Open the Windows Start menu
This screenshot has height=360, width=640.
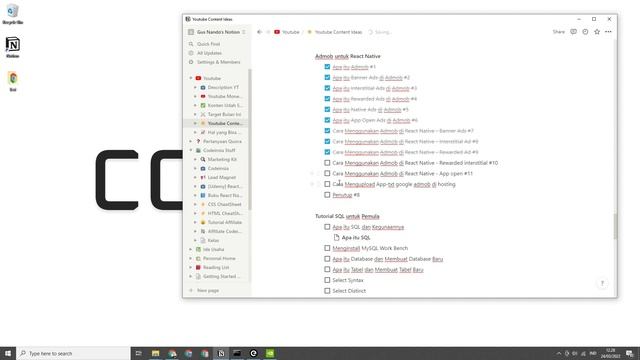[8, 353]
